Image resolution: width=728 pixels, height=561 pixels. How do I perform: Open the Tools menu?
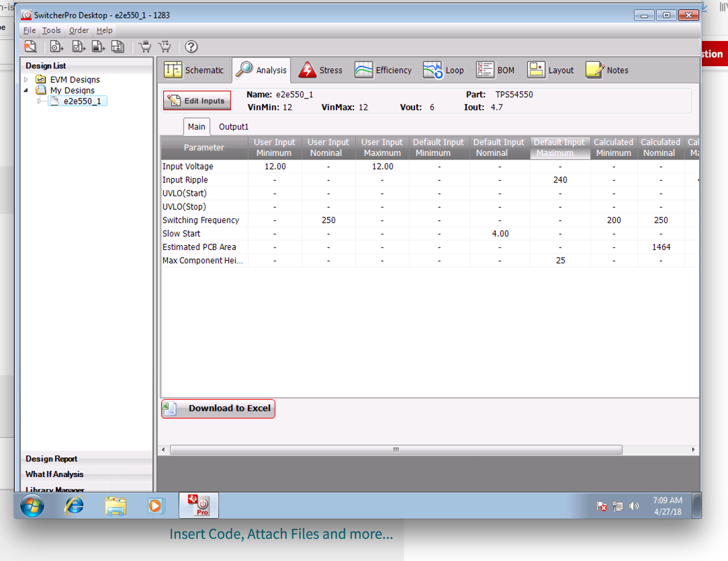51,30
